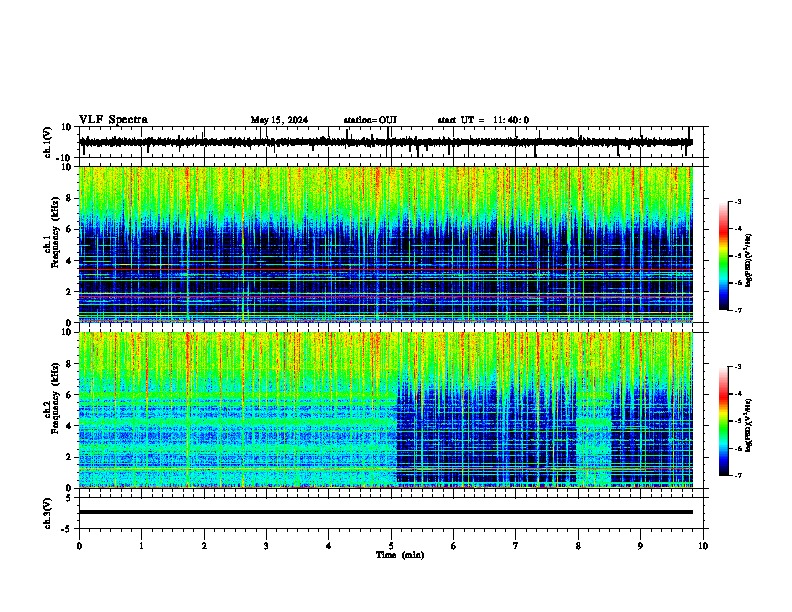
Task: Click the time axis tick label "3"
Action: 266,546
